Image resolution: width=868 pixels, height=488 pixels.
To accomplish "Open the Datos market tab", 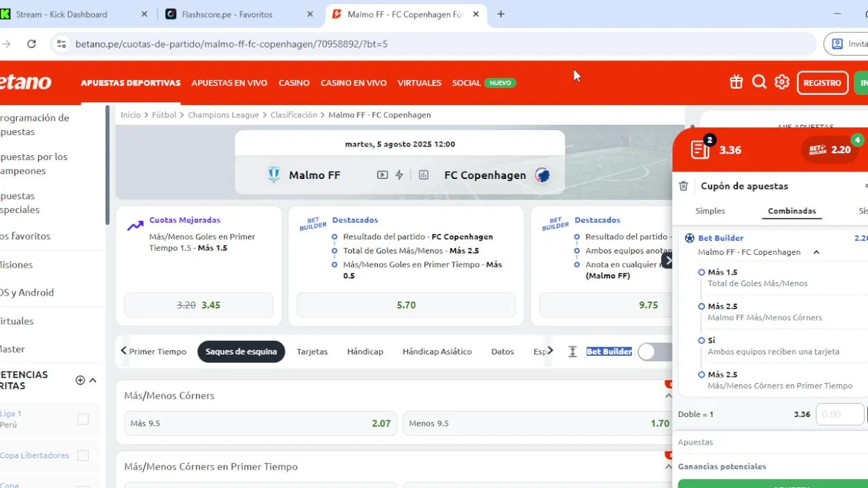I will [x=502, y=352].
